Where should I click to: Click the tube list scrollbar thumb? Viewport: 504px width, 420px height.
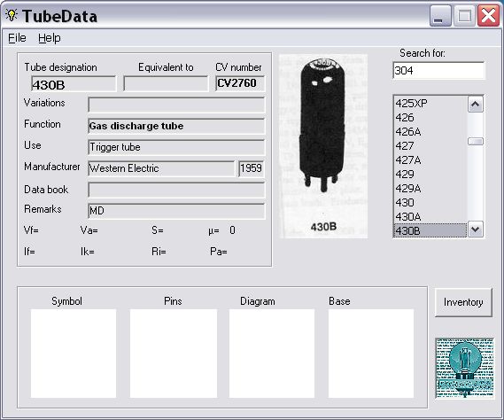coord(476,141)
